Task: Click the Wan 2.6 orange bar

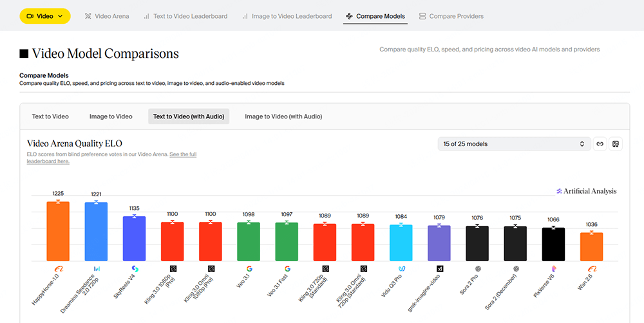Action: (x=591, y=247)
